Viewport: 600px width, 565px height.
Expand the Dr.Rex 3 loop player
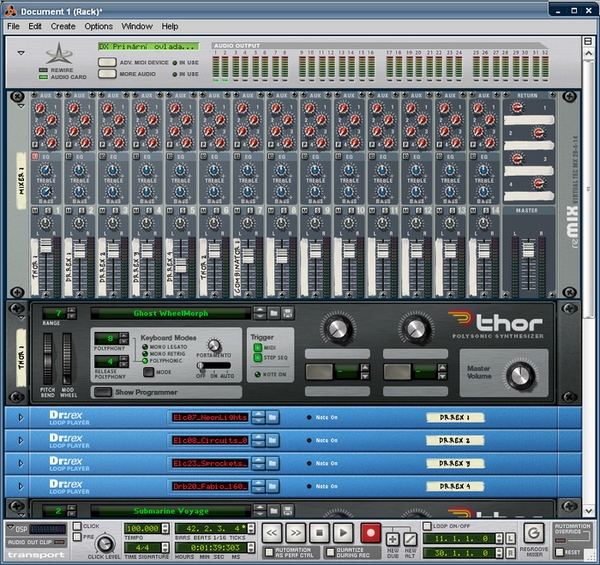point(21,463)
